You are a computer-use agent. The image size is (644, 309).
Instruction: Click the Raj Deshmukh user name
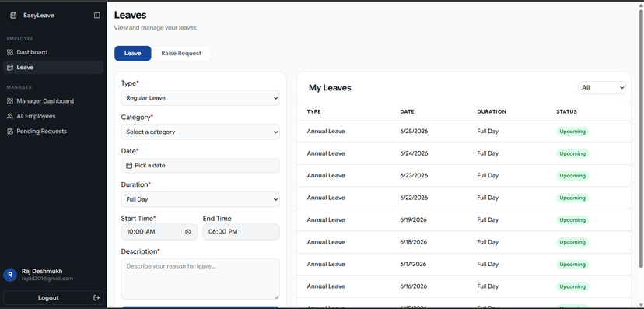tap(42, 271)
